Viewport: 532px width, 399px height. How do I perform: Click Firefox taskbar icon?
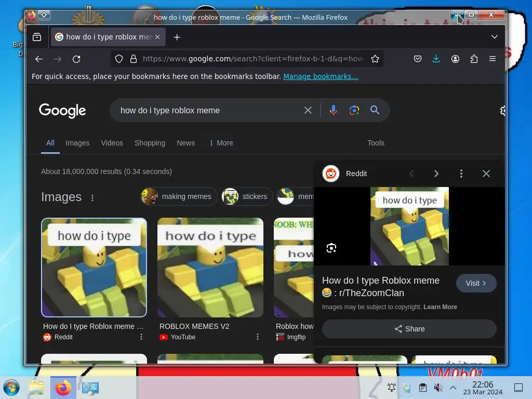pyautogui.click(x=63, y=388)
